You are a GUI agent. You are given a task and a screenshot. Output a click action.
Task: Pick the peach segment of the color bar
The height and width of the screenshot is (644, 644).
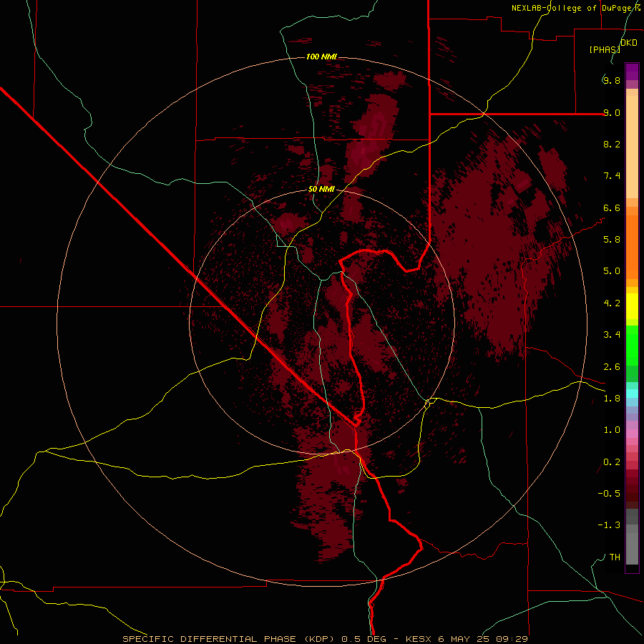click(x=632, y=147)
